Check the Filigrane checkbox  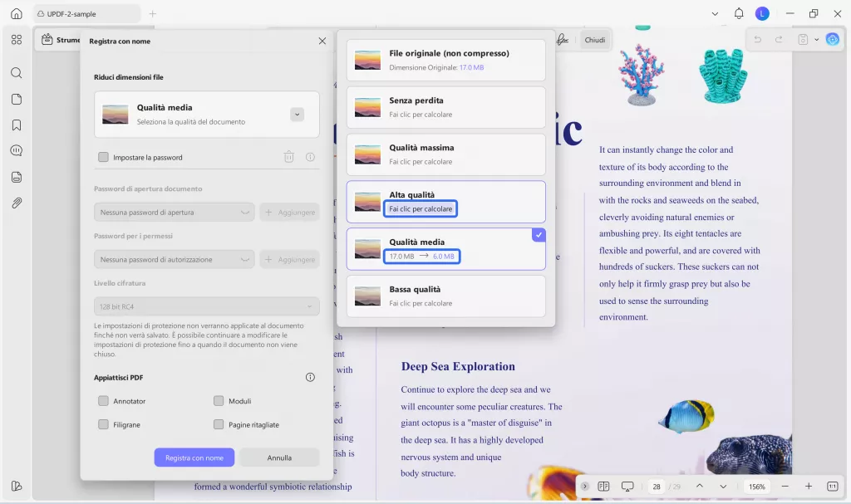103,424
